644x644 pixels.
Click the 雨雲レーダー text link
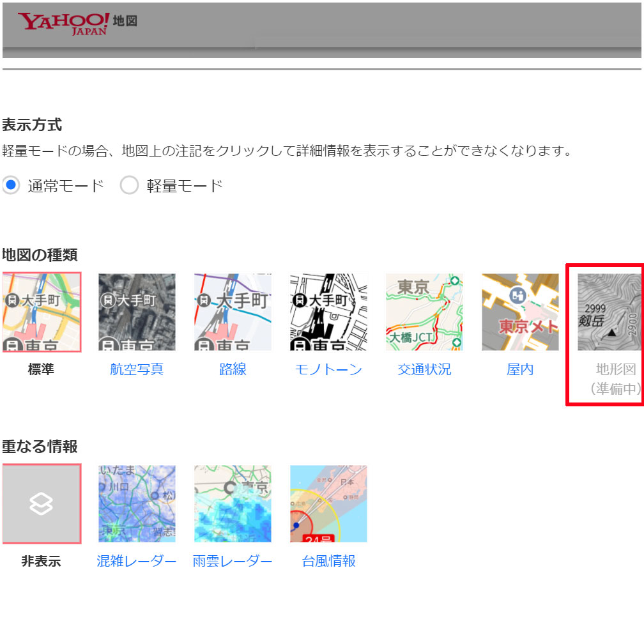(233, 561)
